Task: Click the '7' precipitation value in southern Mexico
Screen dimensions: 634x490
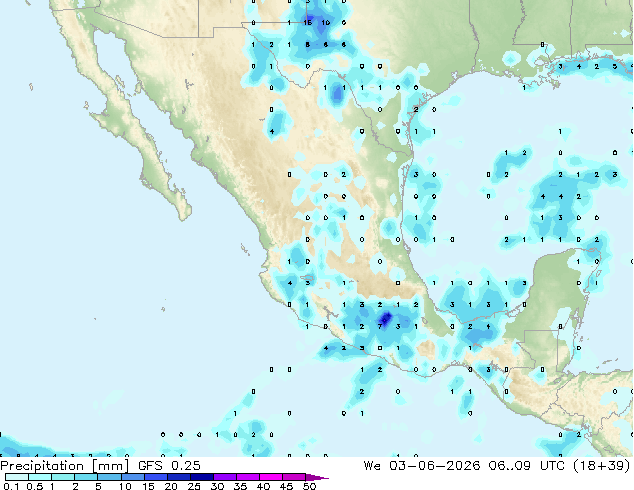Action: coord(380,326)
